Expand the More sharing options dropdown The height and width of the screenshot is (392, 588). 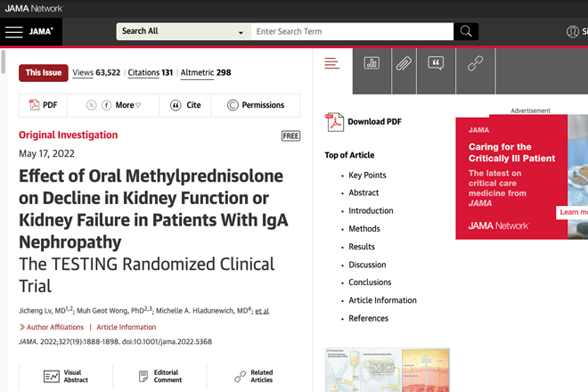(x=128, y=105)
